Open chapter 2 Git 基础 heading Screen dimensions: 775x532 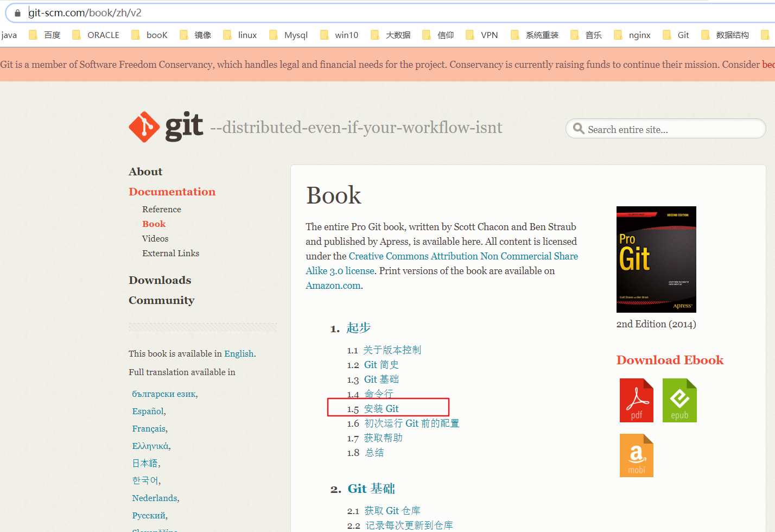(371, 489)
